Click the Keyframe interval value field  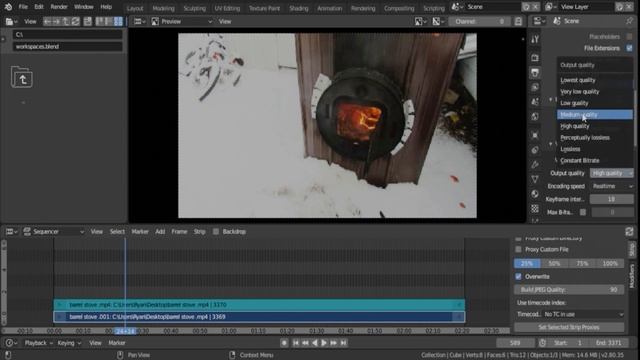click(611, 200)
